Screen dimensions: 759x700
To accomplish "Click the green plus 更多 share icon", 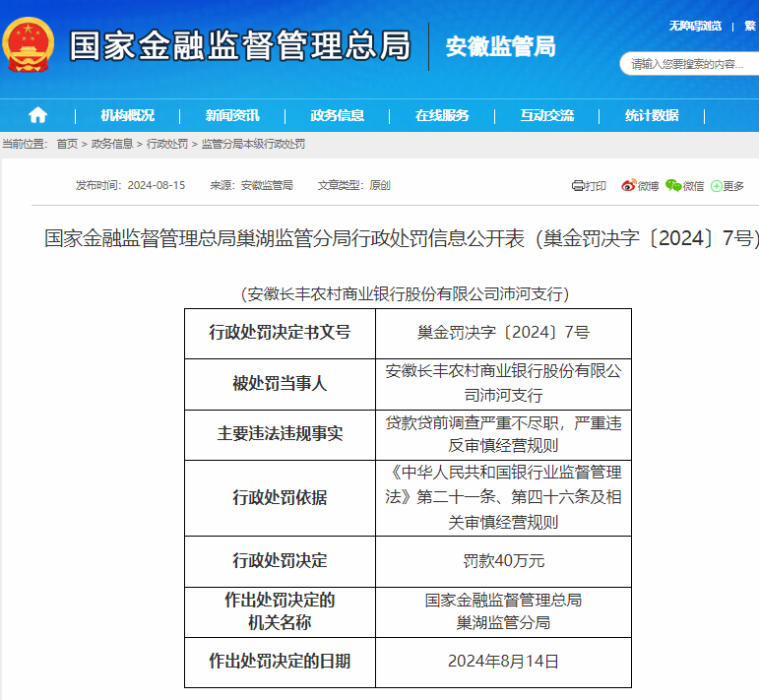I will tap(716, 185).
